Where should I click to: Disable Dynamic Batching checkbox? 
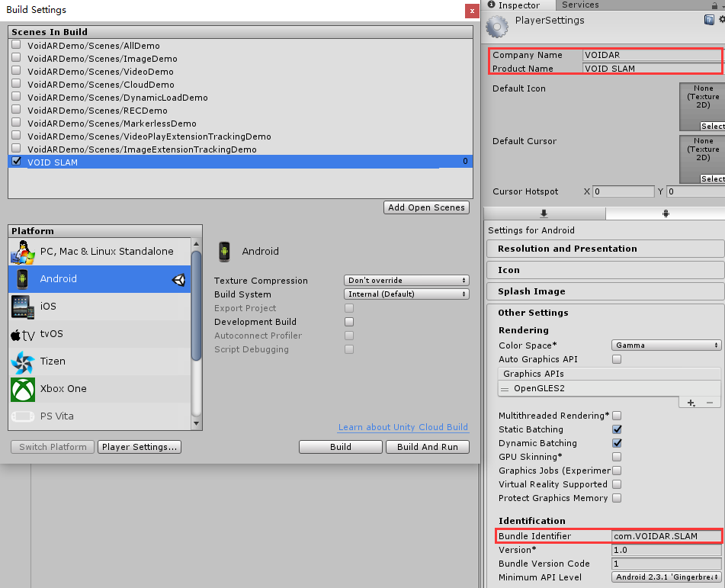tap(617, 443)
